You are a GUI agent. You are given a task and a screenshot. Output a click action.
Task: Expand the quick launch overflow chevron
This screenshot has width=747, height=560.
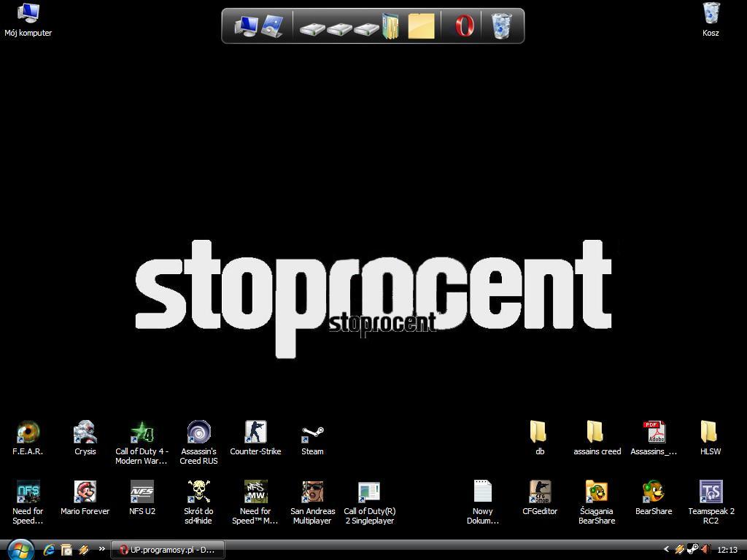101,549
